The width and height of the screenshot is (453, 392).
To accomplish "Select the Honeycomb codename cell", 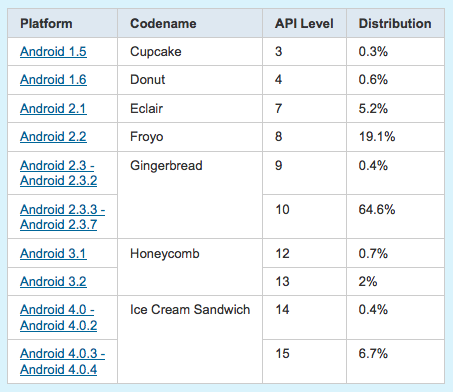I will [190, 267].
